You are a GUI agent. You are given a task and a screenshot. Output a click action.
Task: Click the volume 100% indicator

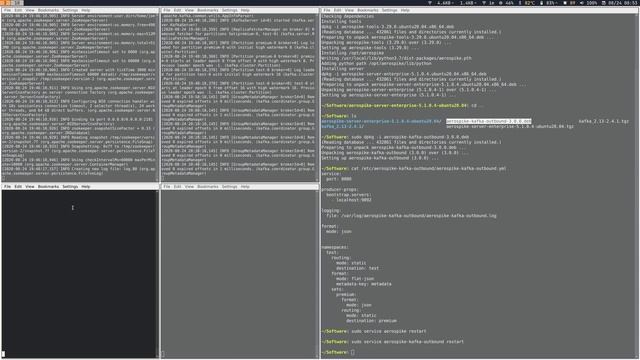588,2
